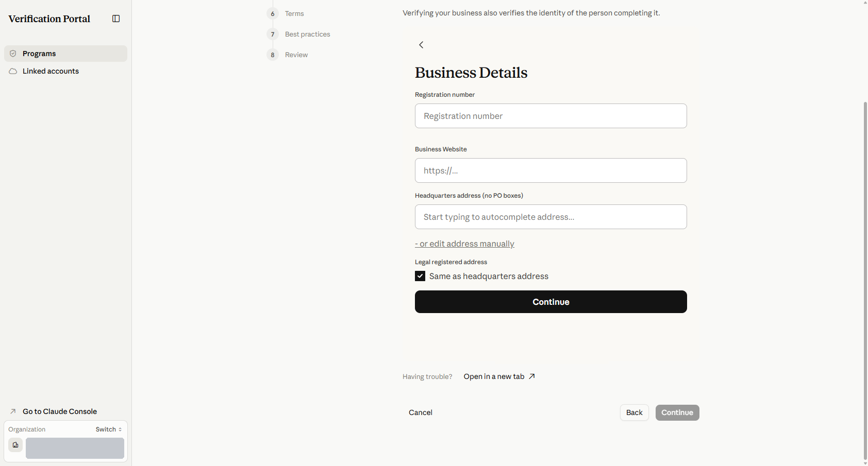Click the Verification Portal title
Viewport: 868px width, 466px height.
pyautogui.click(x=49, y=19)
